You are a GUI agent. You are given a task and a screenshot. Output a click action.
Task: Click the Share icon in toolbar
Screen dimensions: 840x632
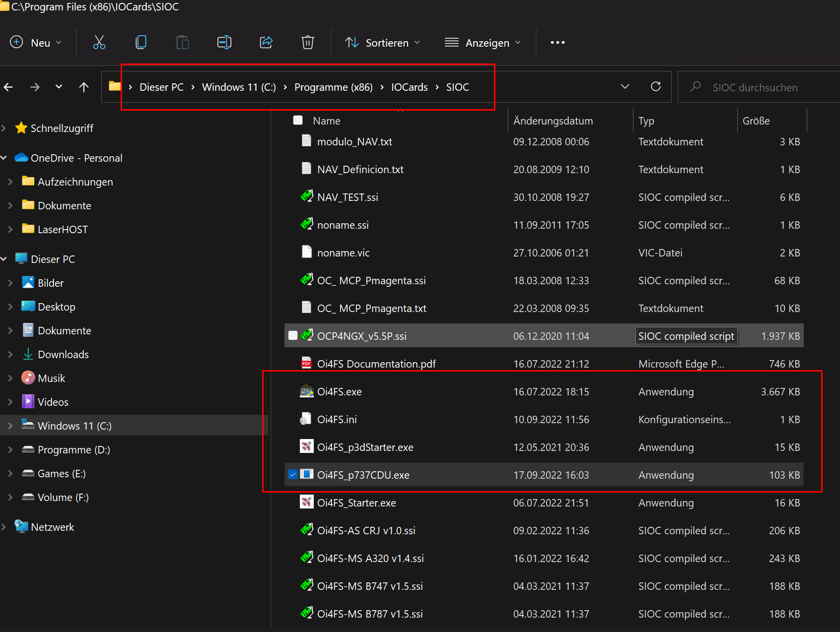click(x=266, y=43)
